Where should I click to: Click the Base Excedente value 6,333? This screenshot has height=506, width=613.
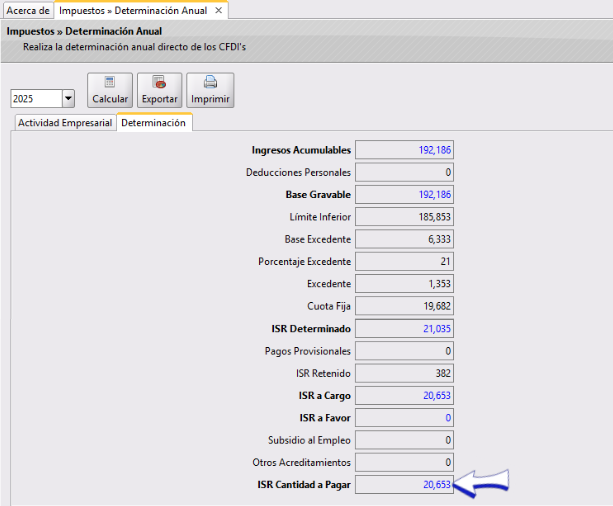pos(404,239)
